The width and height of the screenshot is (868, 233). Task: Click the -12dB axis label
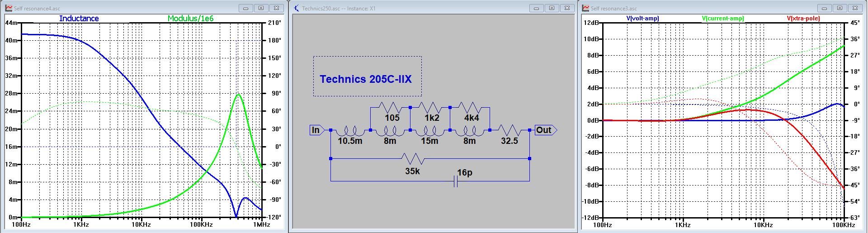[x=590, y=218]
